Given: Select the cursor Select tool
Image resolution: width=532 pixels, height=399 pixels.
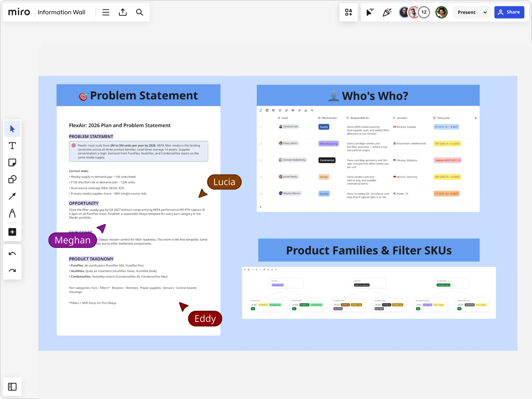Looking at the screenshot, I should click(12, 129).
